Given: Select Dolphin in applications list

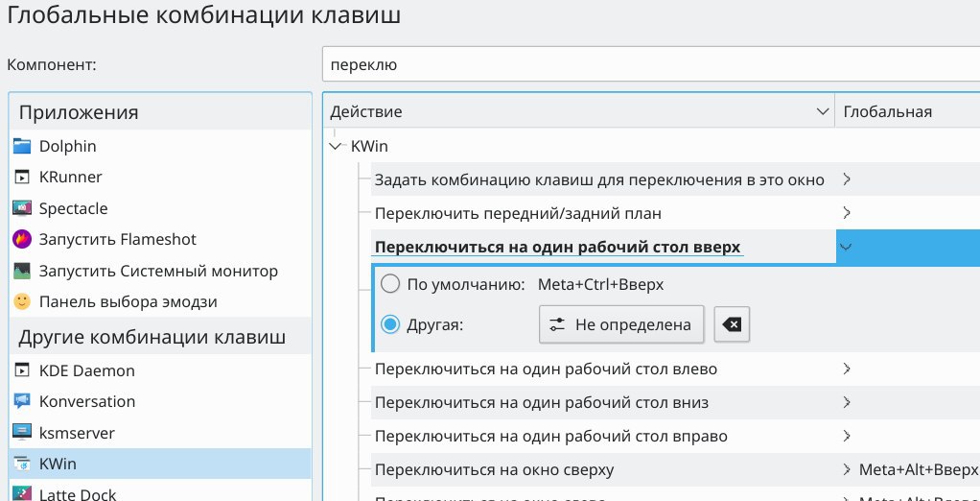Looking at the screenshot, I should [160, 146].
